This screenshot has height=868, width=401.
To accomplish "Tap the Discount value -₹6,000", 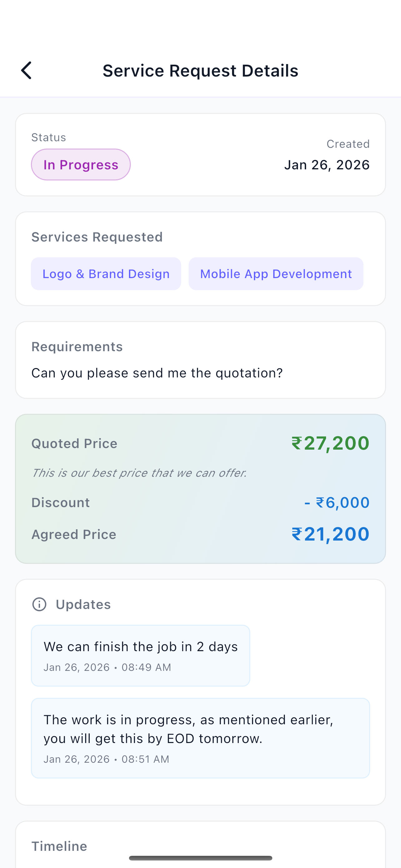I will [x=337, y=502].
